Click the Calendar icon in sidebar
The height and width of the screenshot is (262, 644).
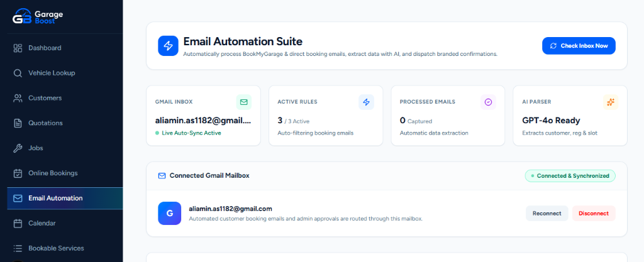18,223
